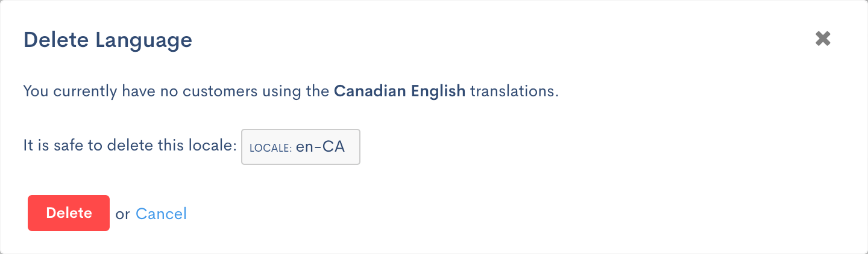The width and height of the screenshot is (868, 254).
Task: Click the en-CA locale code text
Action: [320, 147]
